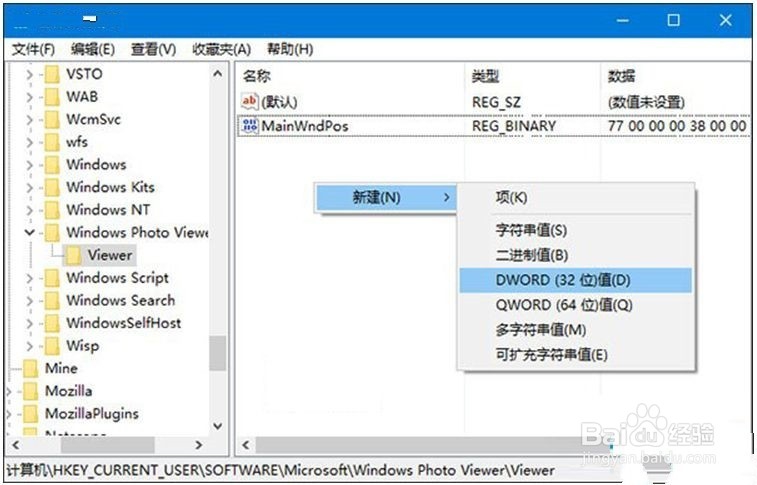757x485 pixels.
Task: Expand the MozillaPlugins tree node
Action: click(x=9, y=414)
